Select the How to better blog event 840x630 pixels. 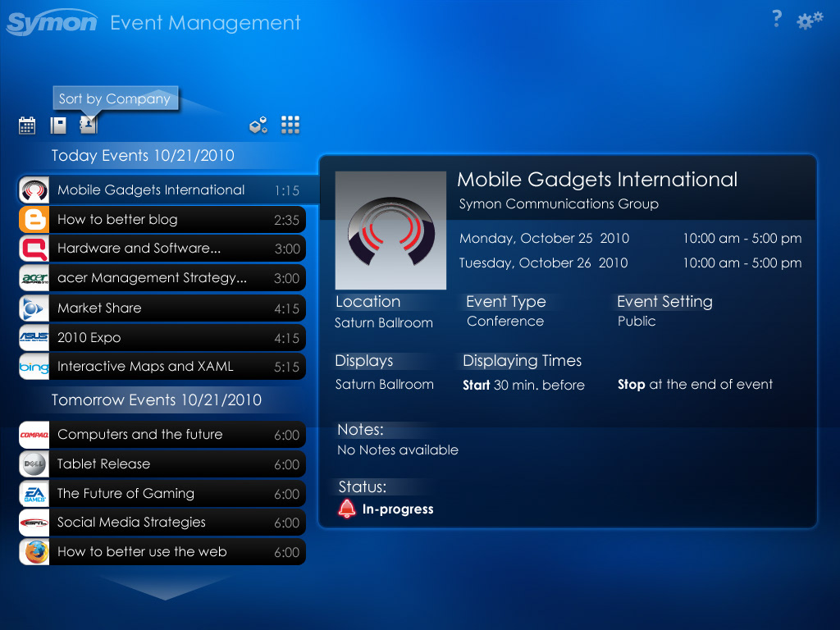pyautogui.click(x=162, y=220)
